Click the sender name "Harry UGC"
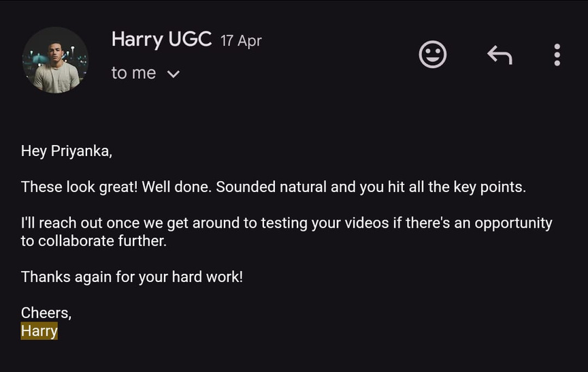This screenshot has height=372, width=588. point(161,40)
